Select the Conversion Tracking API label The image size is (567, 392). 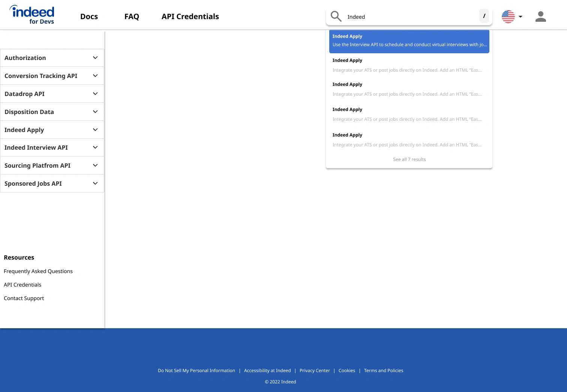click(41, 76)
